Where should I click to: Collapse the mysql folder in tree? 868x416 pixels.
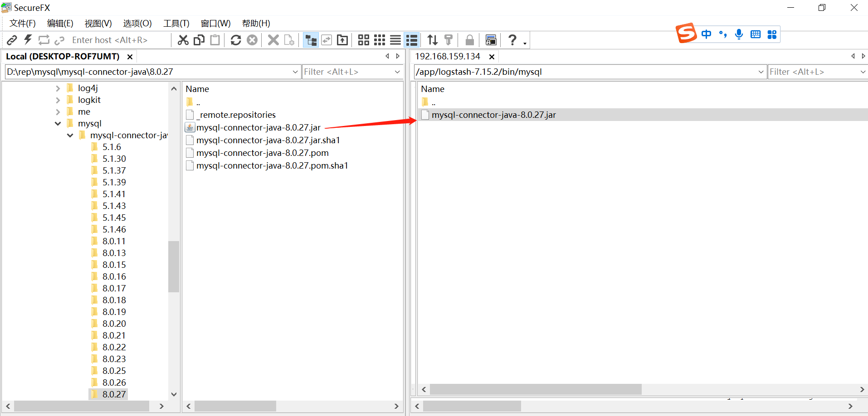pos(58,124)
